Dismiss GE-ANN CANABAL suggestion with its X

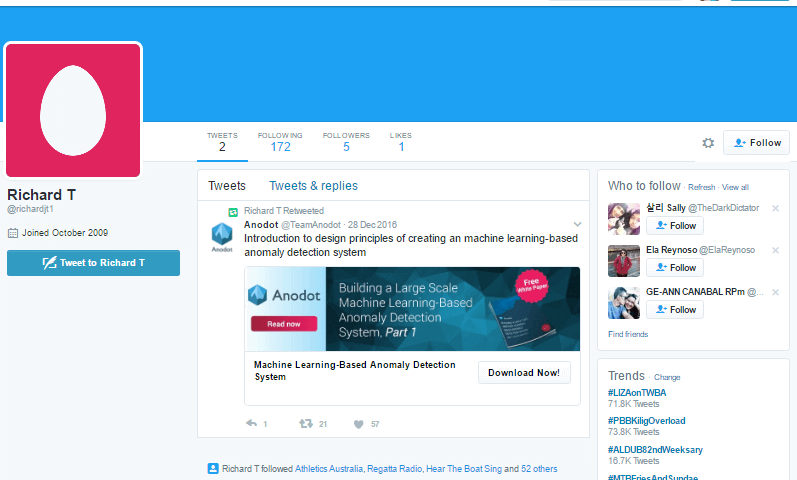click(x=775, y=292)
